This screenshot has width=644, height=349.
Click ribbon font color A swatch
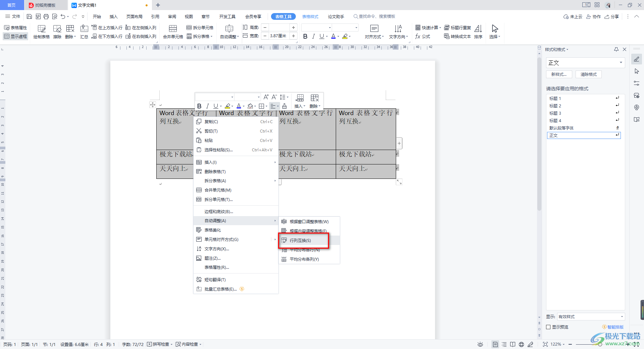[x=333, y=36]
